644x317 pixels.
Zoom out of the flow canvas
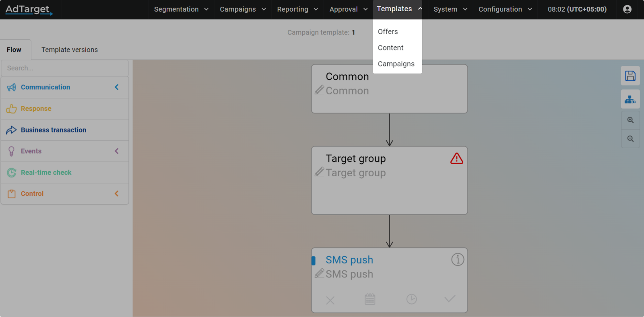coord(630,139)
